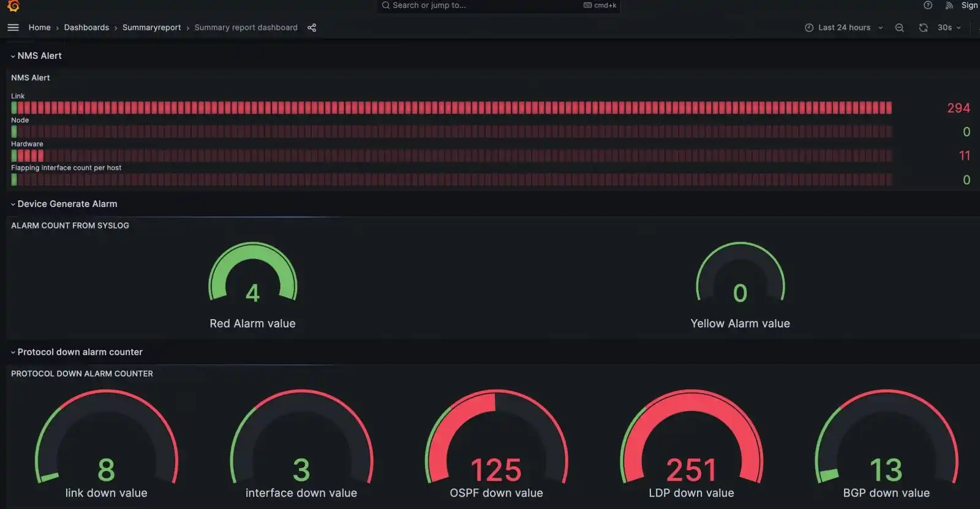
Task: Select the Hardware bar gauge row
Action: point(451,156)
